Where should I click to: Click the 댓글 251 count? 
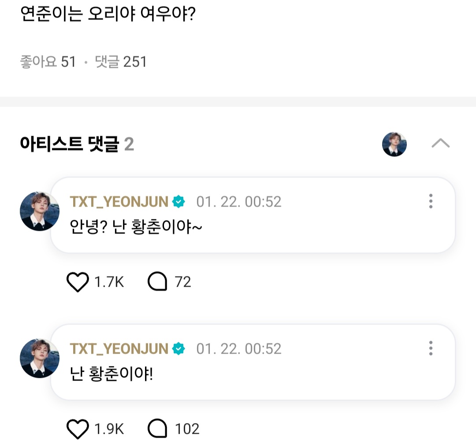point(121,62)
